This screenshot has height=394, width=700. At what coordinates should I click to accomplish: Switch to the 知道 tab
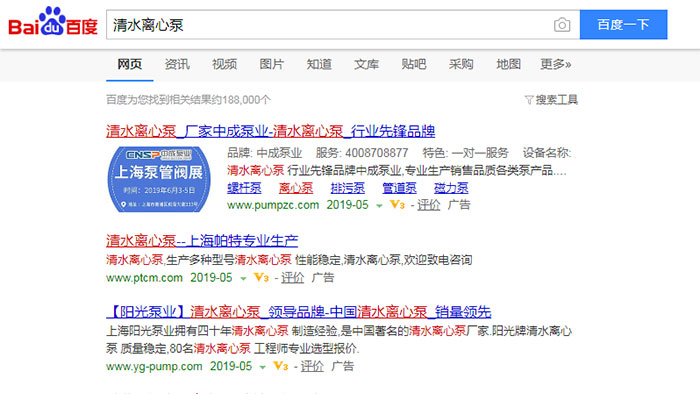point(319,64)
